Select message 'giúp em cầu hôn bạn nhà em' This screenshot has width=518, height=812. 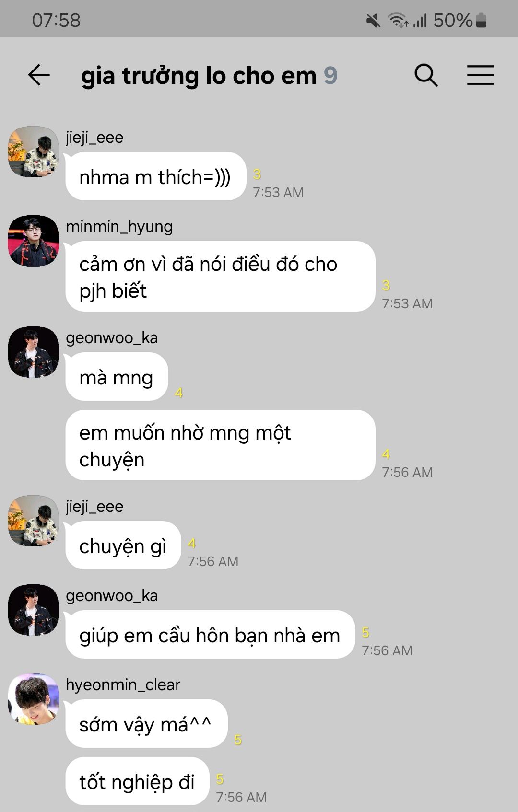click(x=210, y=635)
